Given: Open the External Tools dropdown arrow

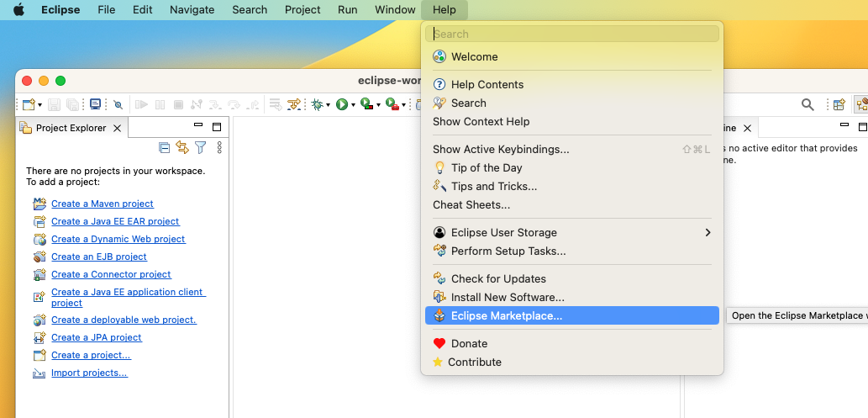Looking at the screenshot, I should click(403, 105).
